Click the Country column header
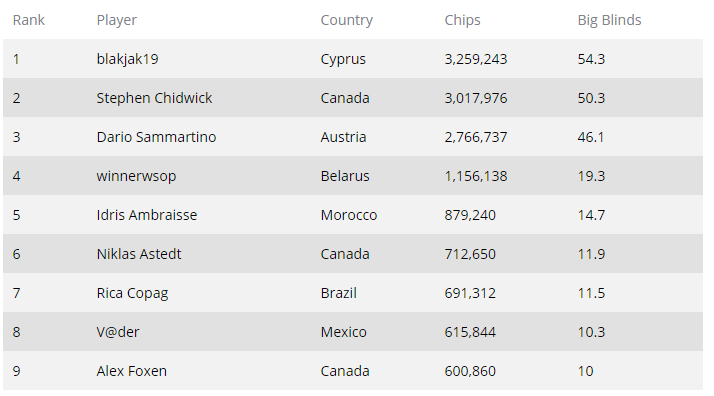The height and width of the screenshot is (396, 714). click(x=347, y=20)
